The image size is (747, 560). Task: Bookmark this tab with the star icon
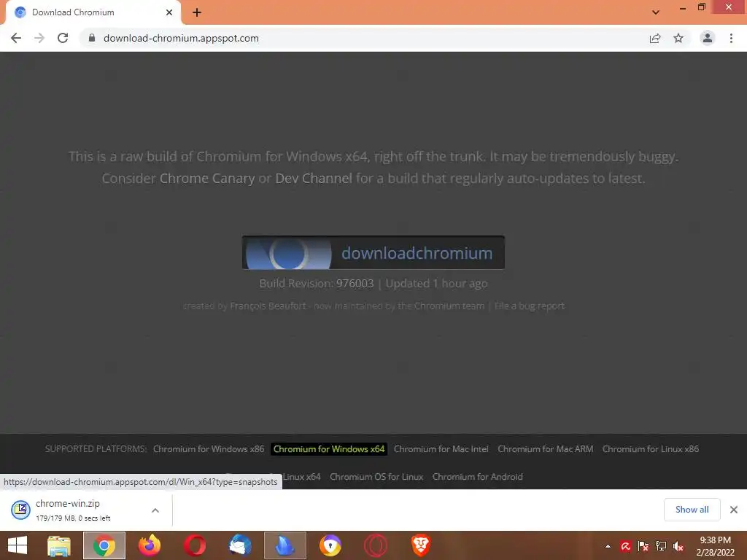(678, 38)
